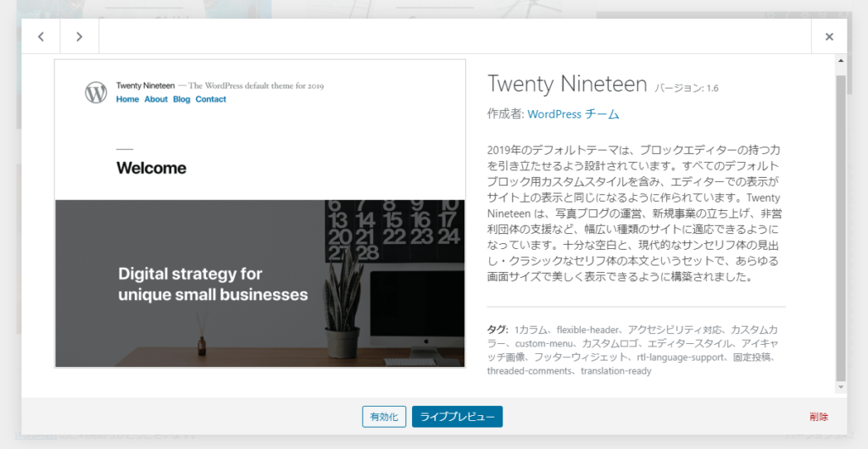The image size is (868, 449).
Task: Show the previous theme with left arrow
Action: (41, 36)
